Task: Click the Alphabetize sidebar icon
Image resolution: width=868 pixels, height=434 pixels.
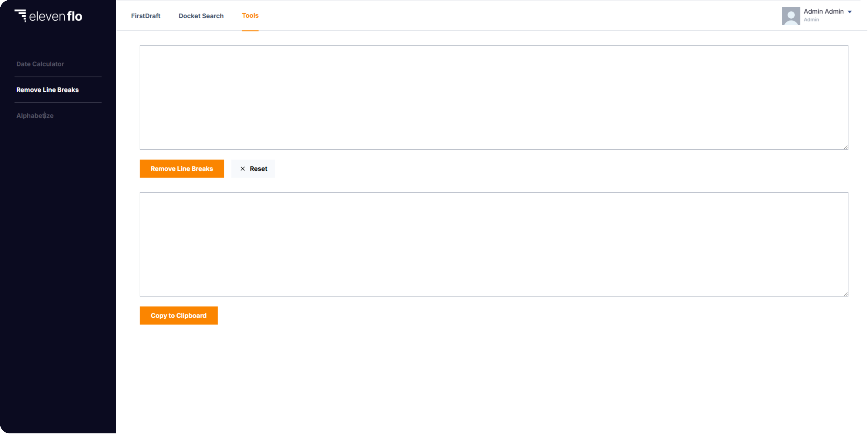Action: 35,115
